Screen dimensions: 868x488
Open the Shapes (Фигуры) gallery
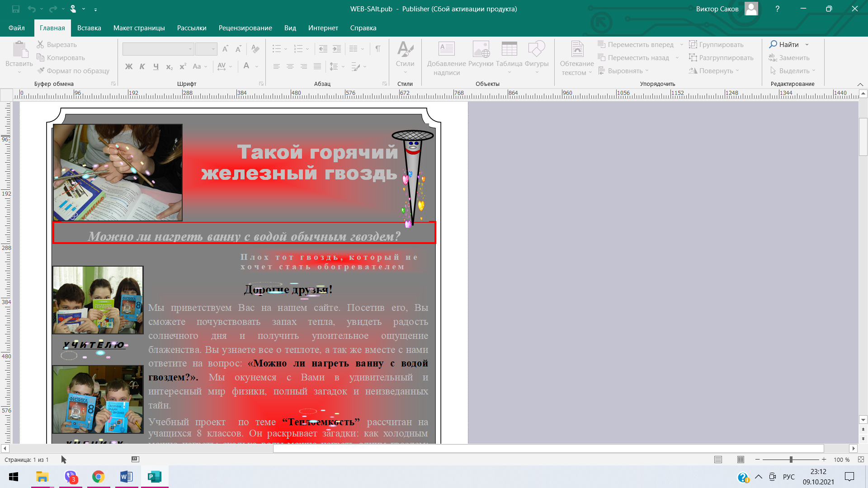(537, 49)
